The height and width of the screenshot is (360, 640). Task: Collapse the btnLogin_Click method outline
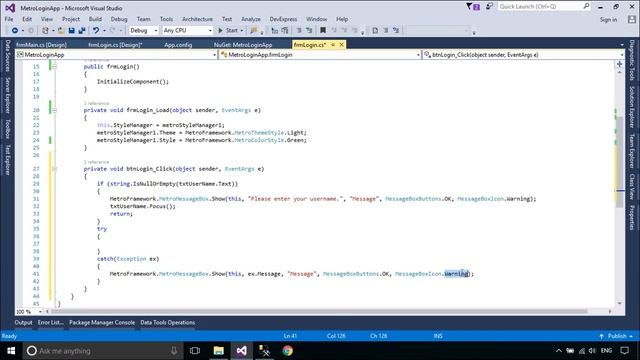[x=54, y=169]
